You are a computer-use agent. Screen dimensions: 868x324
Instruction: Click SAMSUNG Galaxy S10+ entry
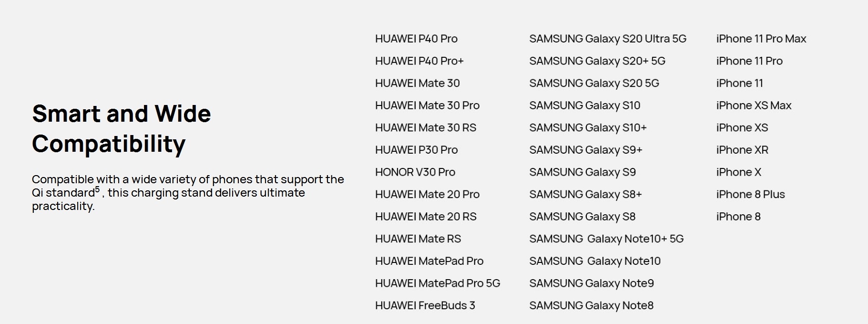pyautogui.click(x=588, y=128)
